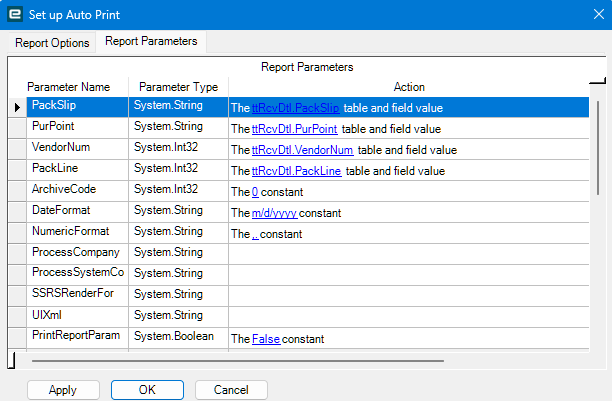Confirm with the OK button
The image size is (612, 401).
(x=147, y=390)
